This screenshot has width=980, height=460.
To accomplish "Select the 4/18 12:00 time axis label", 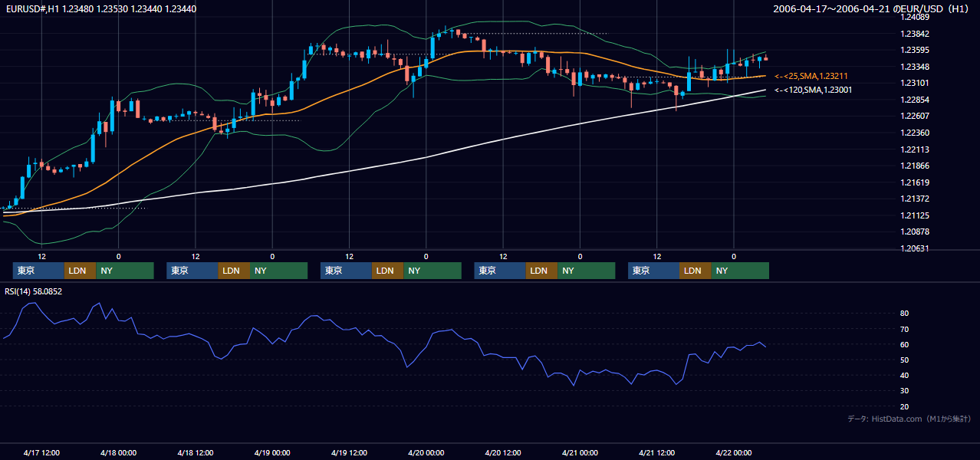I will [x=196, y=453].
